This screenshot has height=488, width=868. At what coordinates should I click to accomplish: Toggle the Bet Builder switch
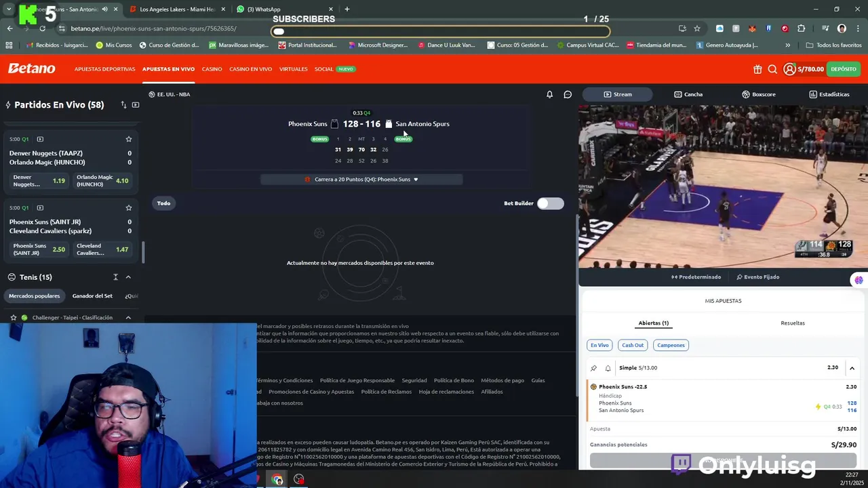pos(550,203)
